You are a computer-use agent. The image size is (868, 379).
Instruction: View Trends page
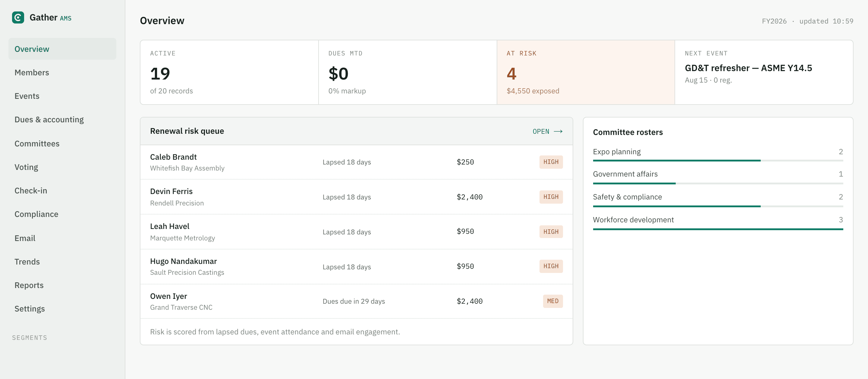point(62,262)
